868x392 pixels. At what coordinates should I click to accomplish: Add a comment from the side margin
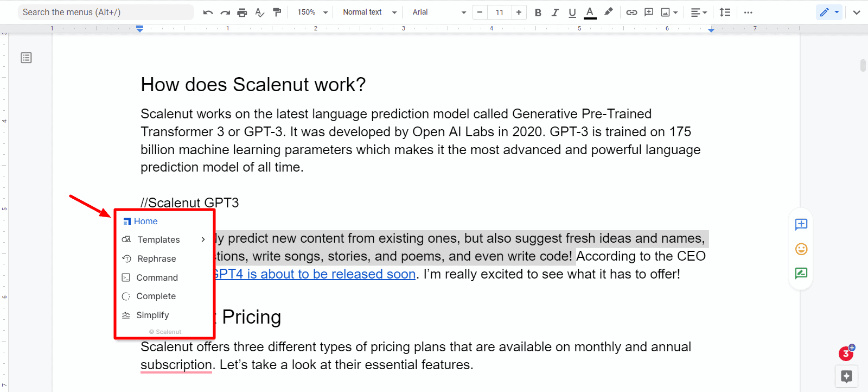(801, 224)
